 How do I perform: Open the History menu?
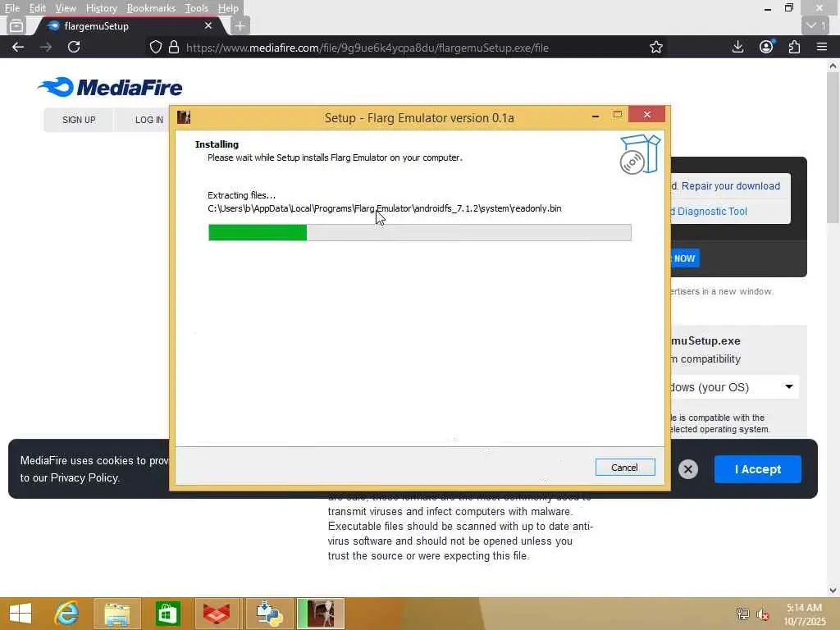(x=101, y=8)
